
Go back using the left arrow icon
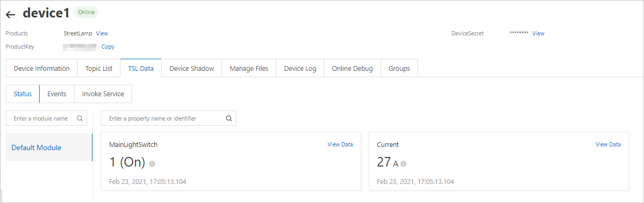point(11,15)
